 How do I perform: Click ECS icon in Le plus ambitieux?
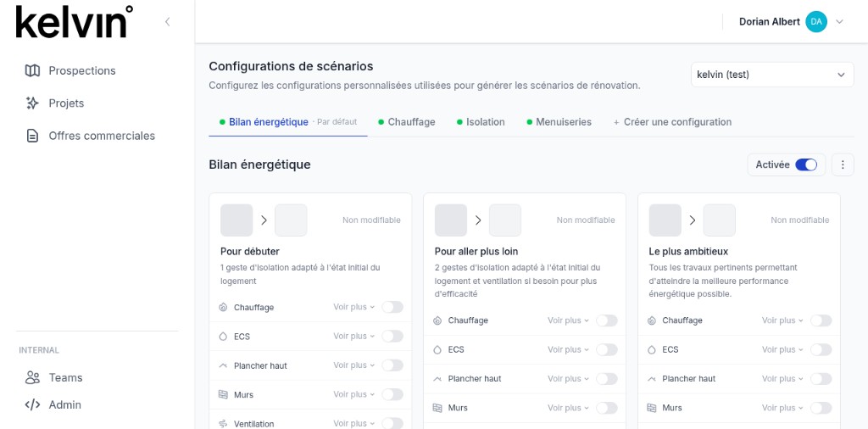(652, 350)
